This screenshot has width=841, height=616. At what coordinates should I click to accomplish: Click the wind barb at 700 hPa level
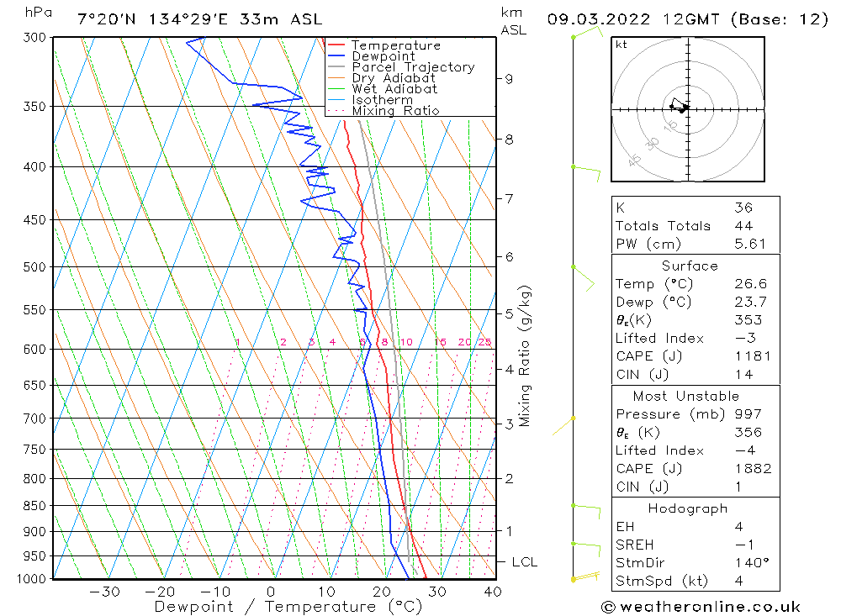tap(563, 426)
